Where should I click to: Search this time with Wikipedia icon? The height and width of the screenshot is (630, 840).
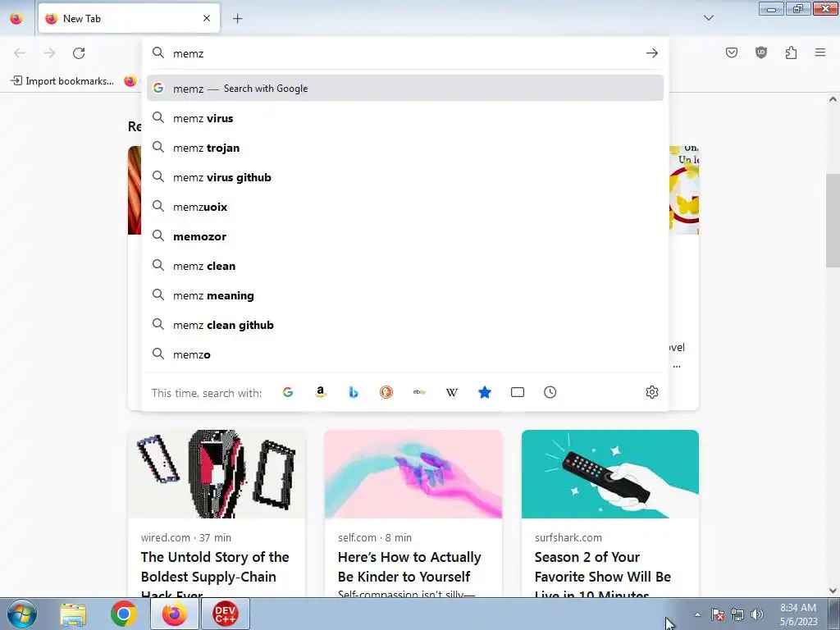point(452,392)
